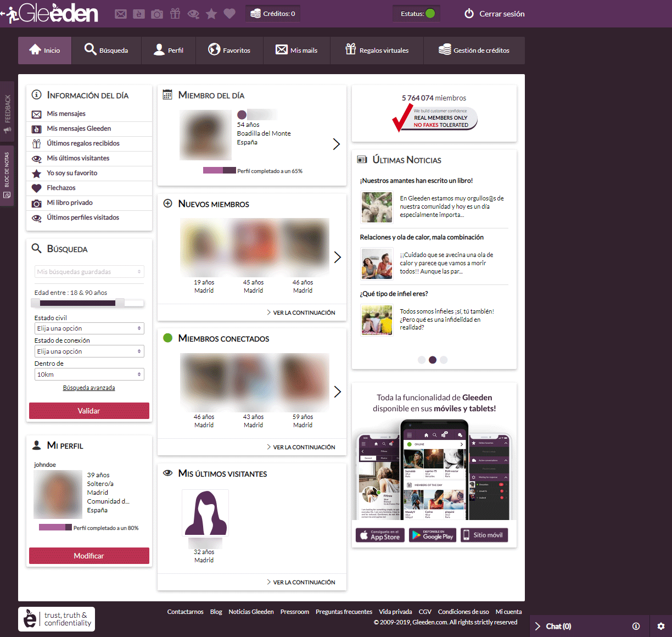This screenshot has height=637, width=672.
Task: Show next Nuevos miembros with arrow
Action: (337, 257)
